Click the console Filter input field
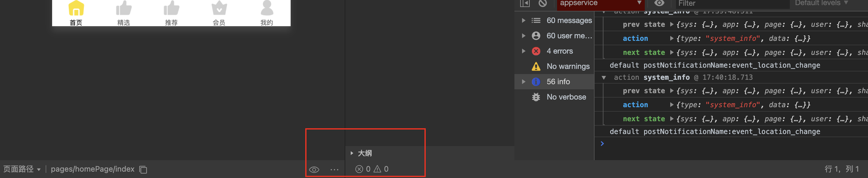 coord(732,4)
